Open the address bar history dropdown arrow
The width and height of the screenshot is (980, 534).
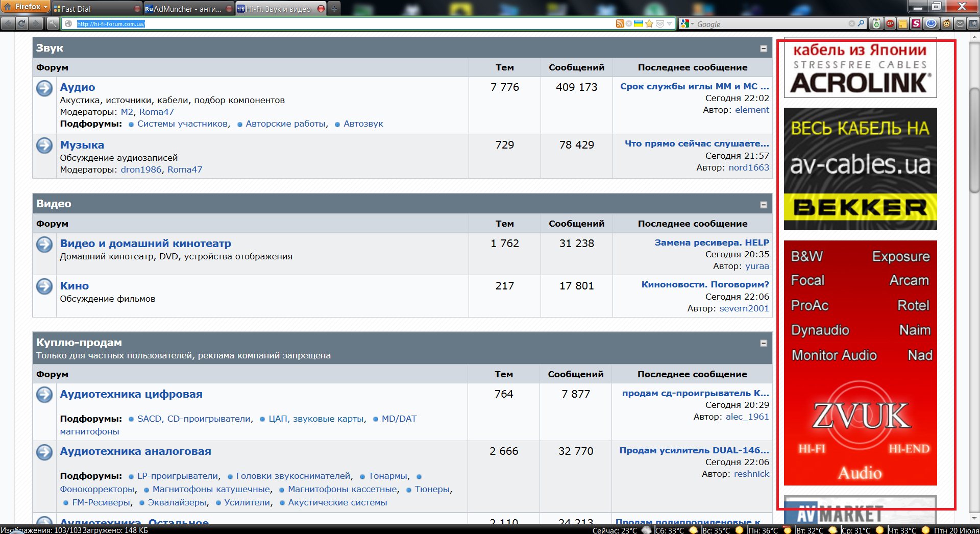click(x=669, y=23)
